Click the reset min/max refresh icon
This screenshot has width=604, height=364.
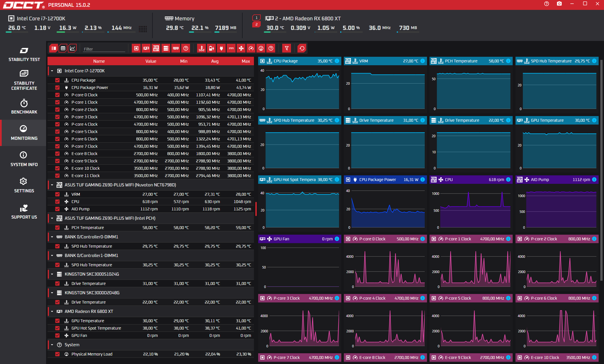pos(302,48)
